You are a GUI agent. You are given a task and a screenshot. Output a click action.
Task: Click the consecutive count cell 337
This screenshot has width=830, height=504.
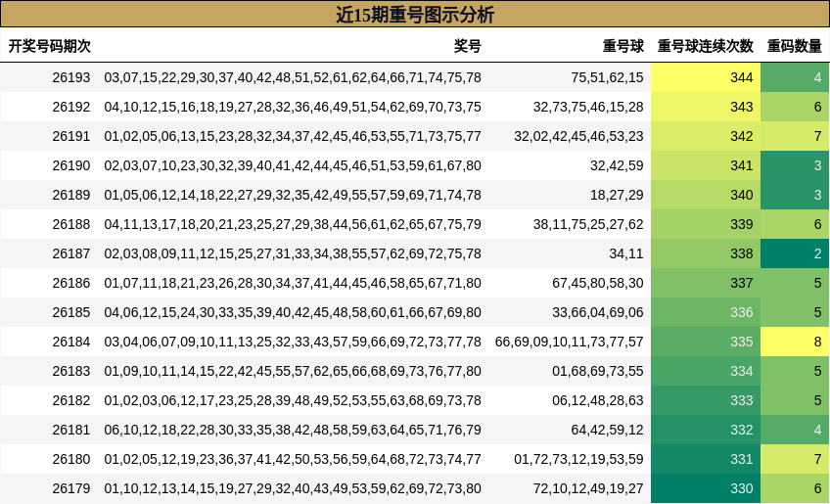coord(706,283)
